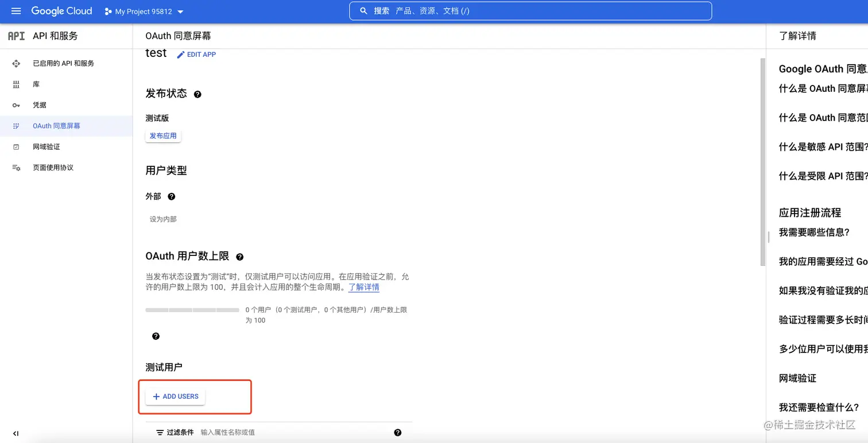
Task: Click the magnifier search icon
Action: coord(363,11)
